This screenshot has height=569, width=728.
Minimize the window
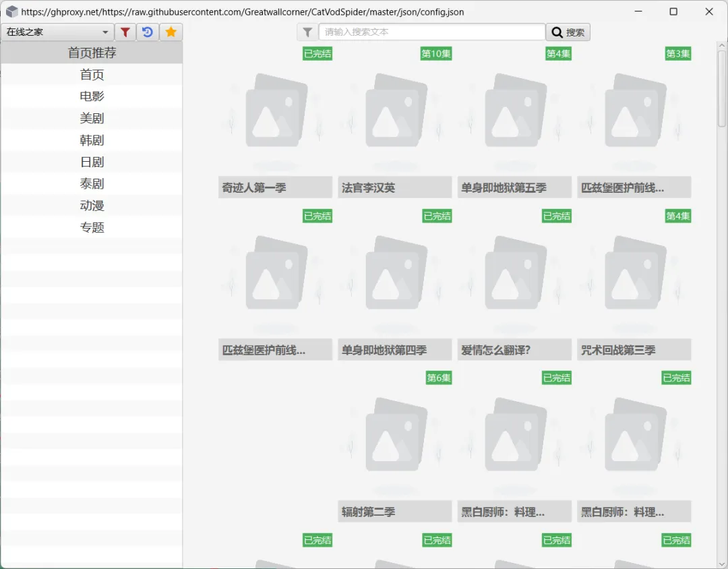(x=638, y=11)
